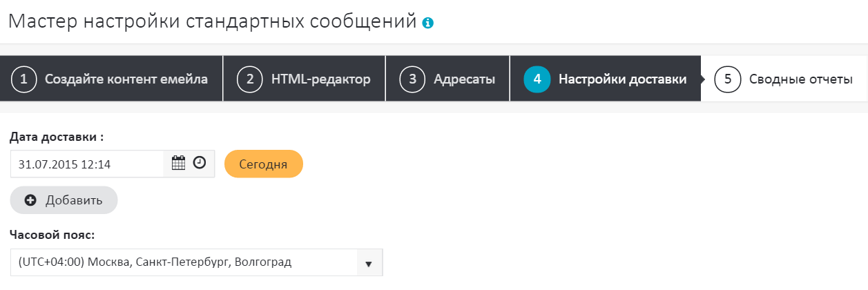Open the calendar date picker icon
Image resolution: width=868 pixels, height=290 pixels.
point(178,164)
